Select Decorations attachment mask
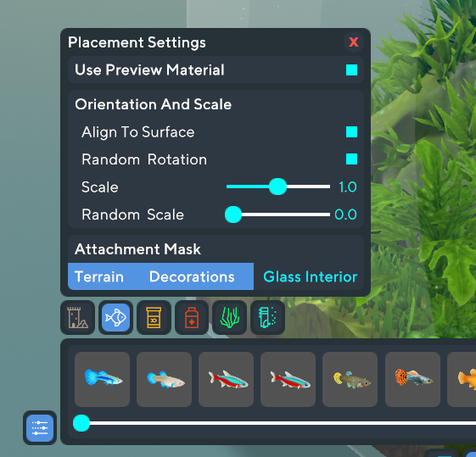The image size is (476, 457). [x=192, y=276]
